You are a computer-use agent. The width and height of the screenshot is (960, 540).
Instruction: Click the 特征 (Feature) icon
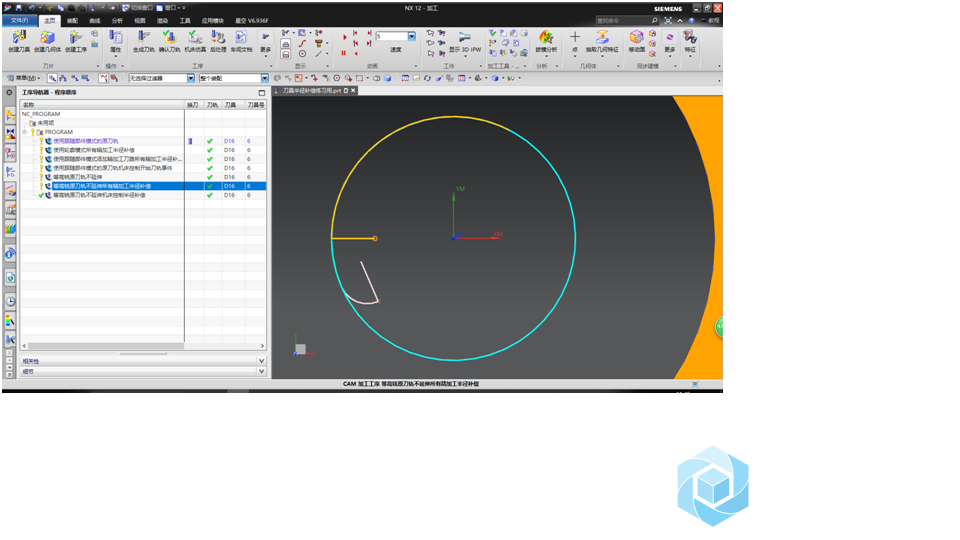tap(690, 43)
